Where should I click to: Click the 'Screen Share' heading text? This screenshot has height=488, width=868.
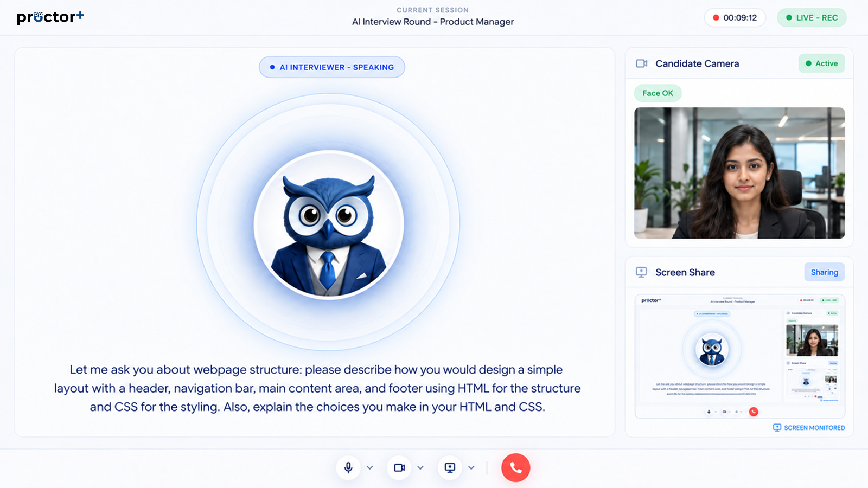coord(685,272)
